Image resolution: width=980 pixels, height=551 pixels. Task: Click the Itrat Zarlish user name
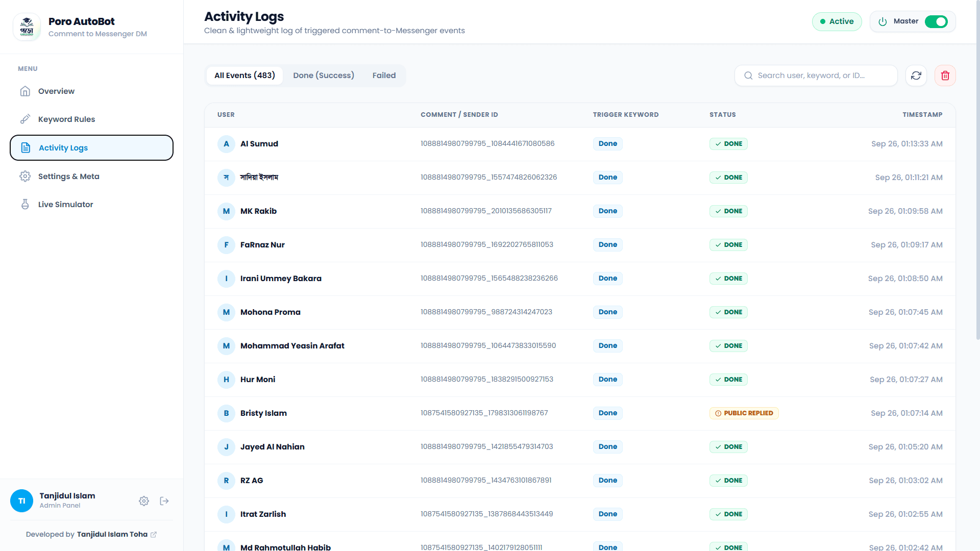263,514
